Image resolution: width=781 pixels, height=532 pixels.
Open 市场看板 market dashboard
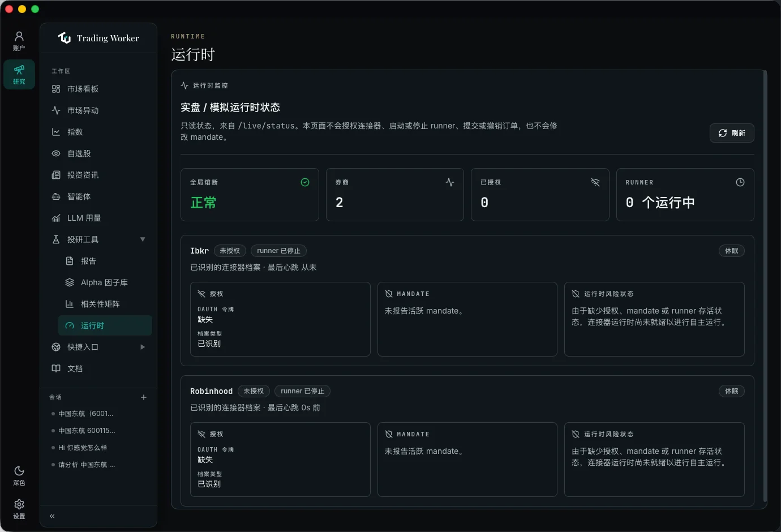[98, 89]
